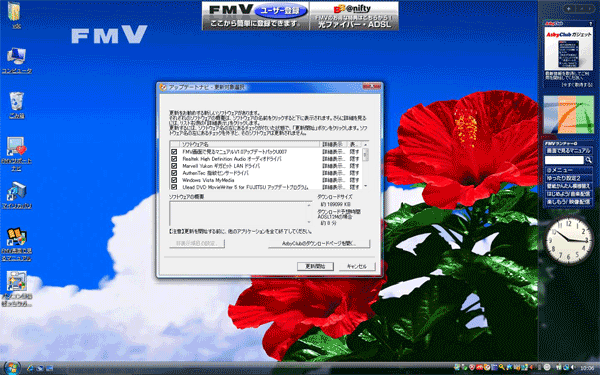
Task: Click 詳細表示 for Windows Vista MyMedia row
Action: pyautogui.click(x=333, y=180)
